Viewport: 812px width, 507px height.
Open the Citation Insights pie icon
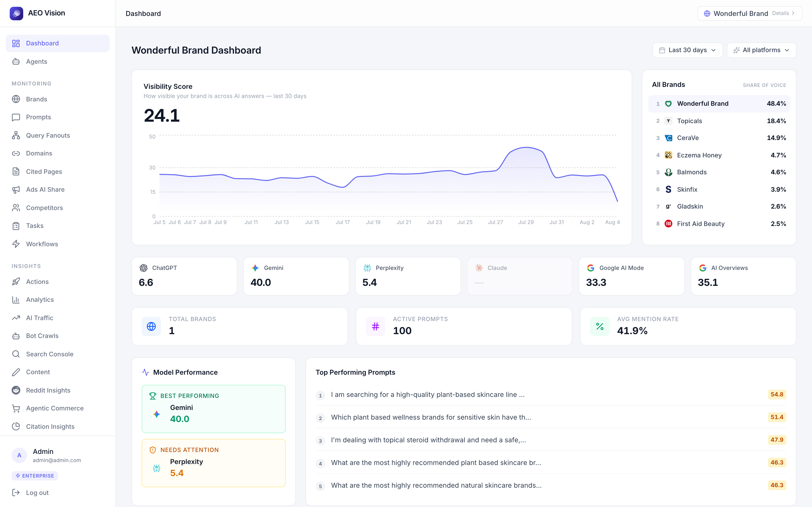point(16,427)
